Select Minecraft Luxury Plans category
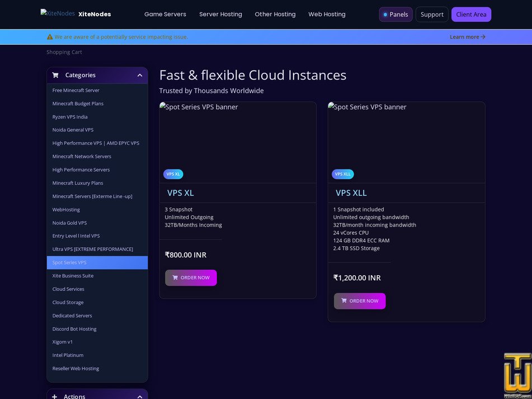Viewport: 532px width, 399px height. coord(97,183)
